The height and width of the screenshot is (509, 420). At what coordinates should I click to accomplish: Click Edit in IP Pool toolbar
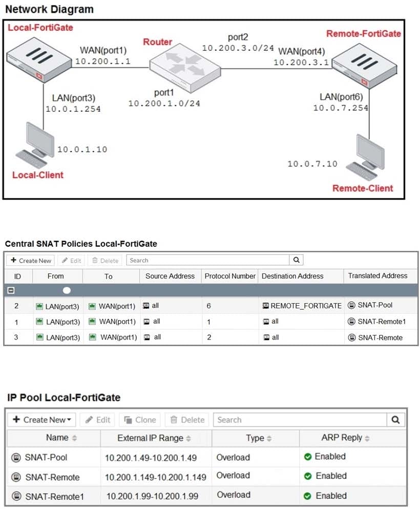click(x=98, y=420)
